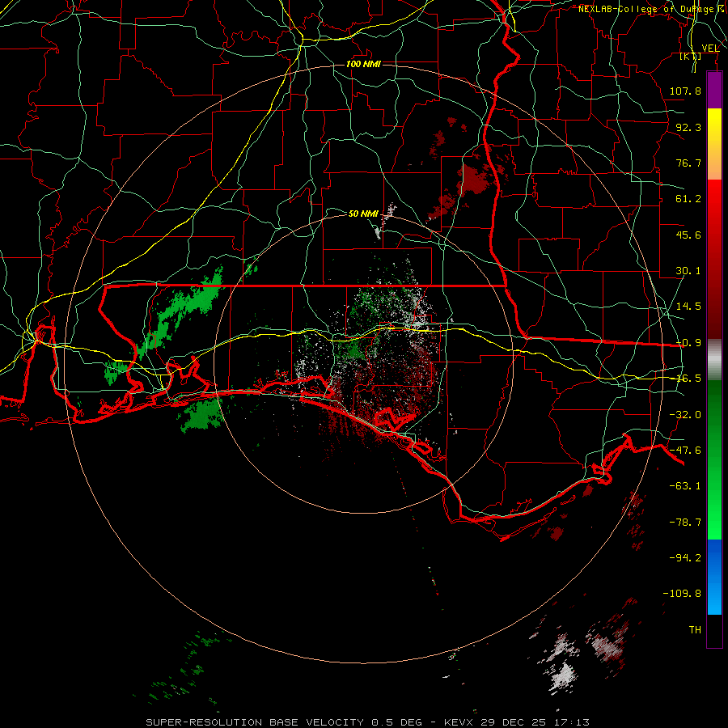Viewport: 728px width, 728px height.
Task: Click the 50 NMI range ring label
Action: point(363,214)
